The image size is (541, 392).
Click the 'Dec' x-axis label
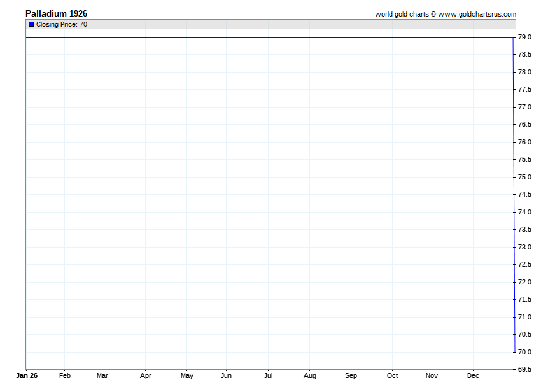pyautogui.click(x=473, y=375)
